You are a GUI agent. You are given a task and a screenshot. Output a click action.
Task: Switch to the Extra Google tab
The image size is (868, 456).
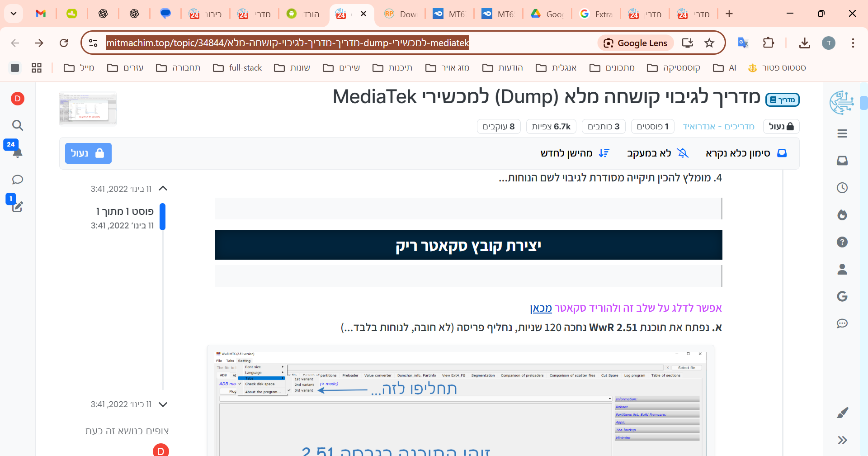click(x=596, y=14)
